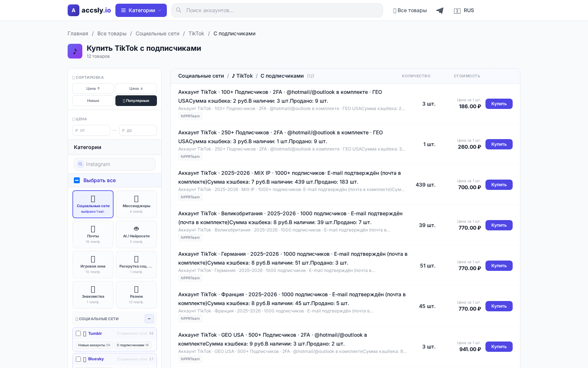Buy the Франция TikTok account
Viewport: 588px width, 368px height.
[x=499, y=306]
